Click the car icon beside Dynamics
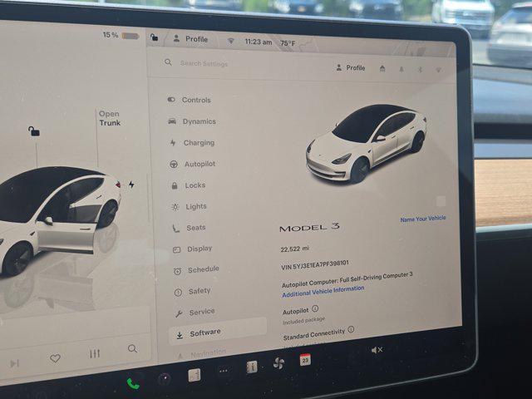 [172, 121]
